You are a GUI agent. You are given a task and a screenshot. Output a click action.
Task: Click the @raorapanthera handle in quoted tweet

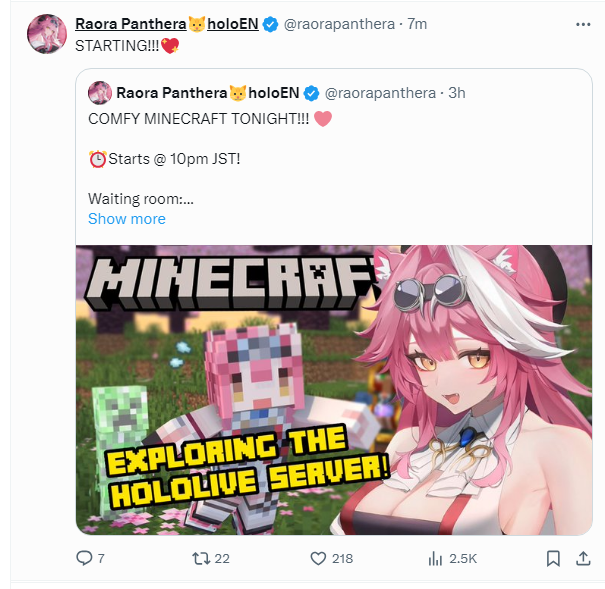click(x=381, y=93)
